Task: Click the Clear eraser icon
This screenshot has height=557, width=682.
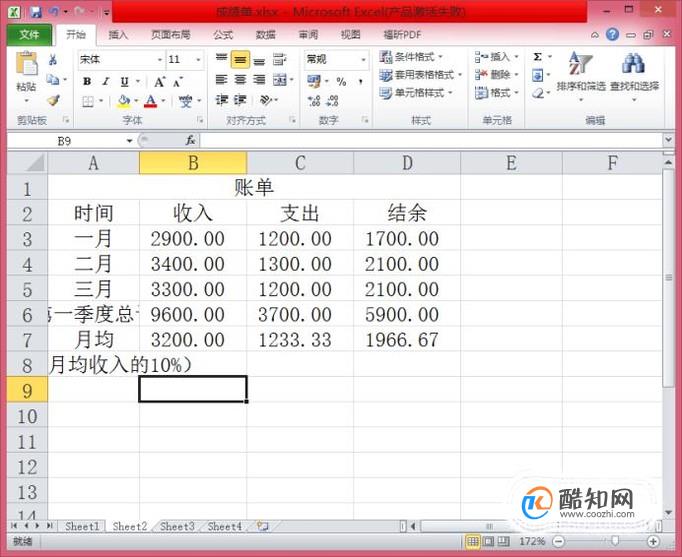Action: (x=538, y=93)
